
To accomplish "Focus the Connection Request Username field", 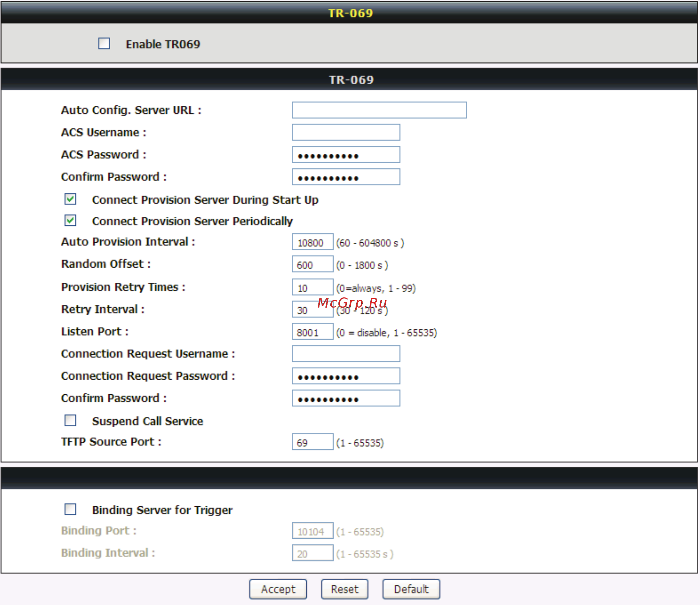I will (x=346, y=354).
